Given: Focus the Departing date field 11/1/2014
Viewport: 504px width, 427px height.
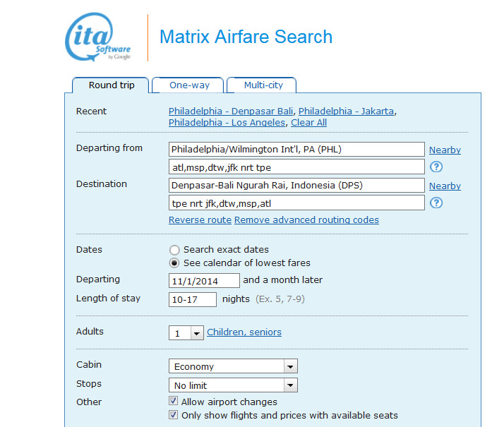Looking at the screenshot, I should click(204, 281).
